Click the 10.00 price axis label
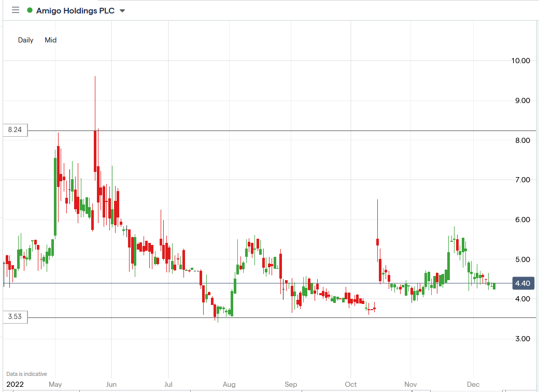 pyautogui.click(x=520, y=61)
